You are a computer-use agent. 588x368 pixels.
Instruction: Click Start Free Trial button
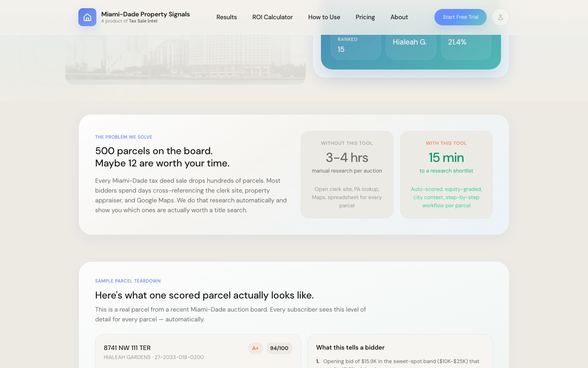tap(460, 17)
